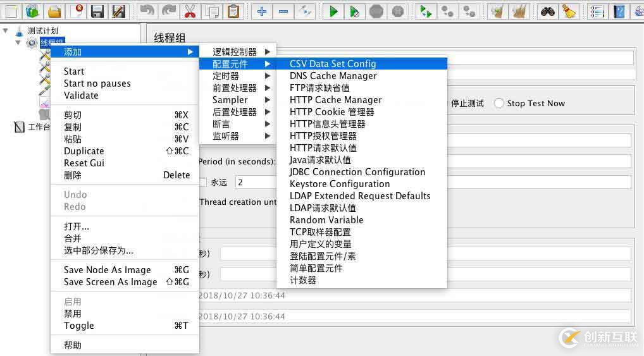Click the New test plan toolbar icon
The width and height of the screenshot is (644, 356).
(11, 11)
